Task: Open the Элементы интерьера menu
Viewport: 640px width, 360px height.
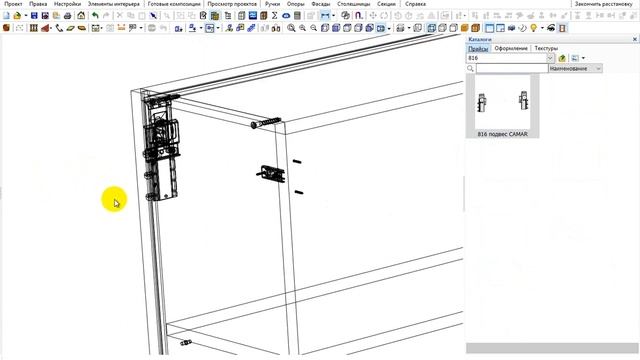Action: (114, 4)
